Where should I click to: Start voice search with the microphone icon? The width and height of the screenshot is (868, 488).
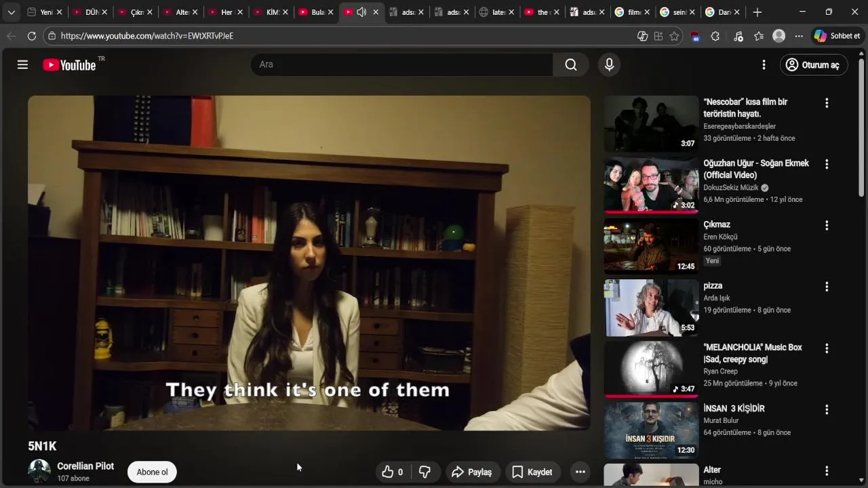click(609, 64)
